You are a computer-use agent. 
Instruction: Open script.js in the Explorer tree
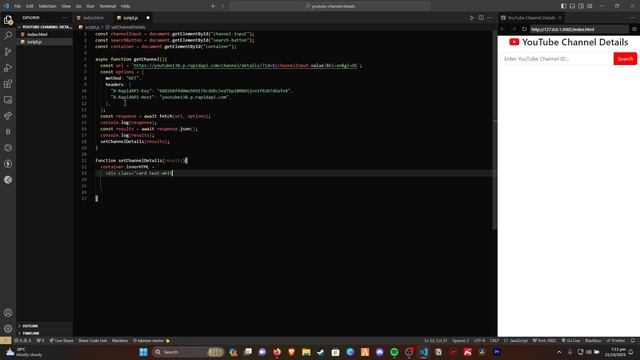[44, 42]
